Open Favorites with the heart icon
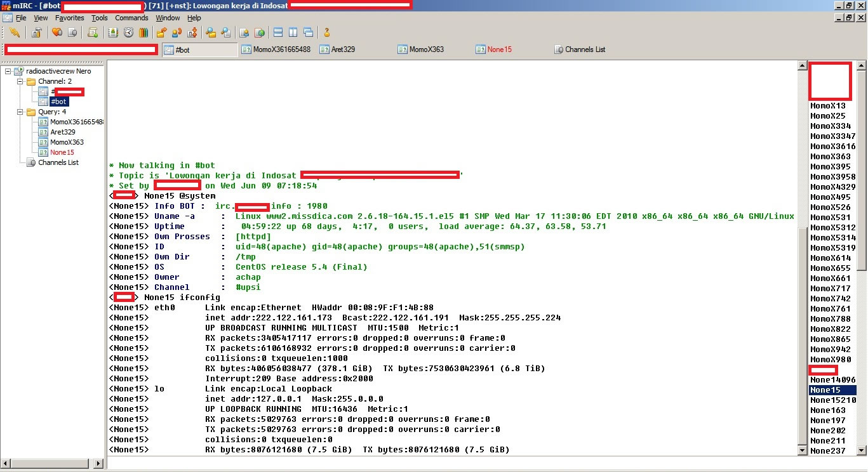 click(57, 32)
